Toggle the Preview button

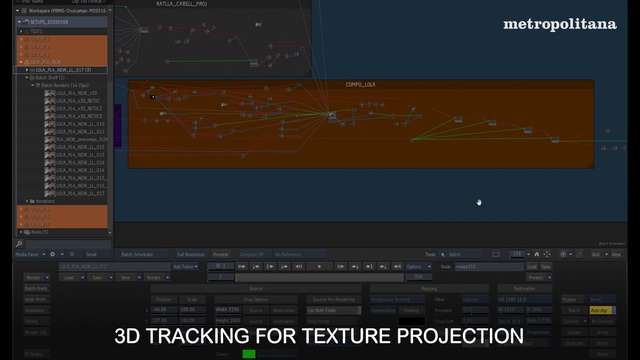[220, 254]
